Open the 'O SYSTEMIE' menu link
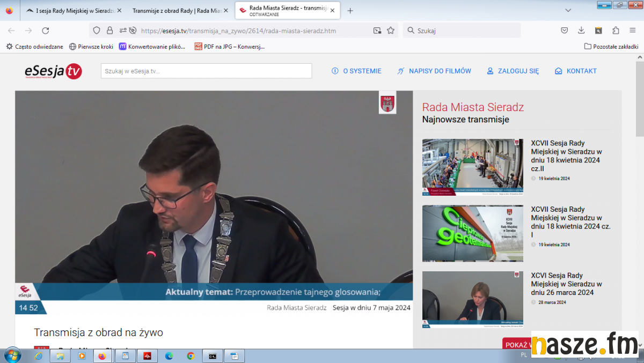Image resolution: width=644 pixels, height=363 pixels. pyautogui.click(x=356, y=71)
